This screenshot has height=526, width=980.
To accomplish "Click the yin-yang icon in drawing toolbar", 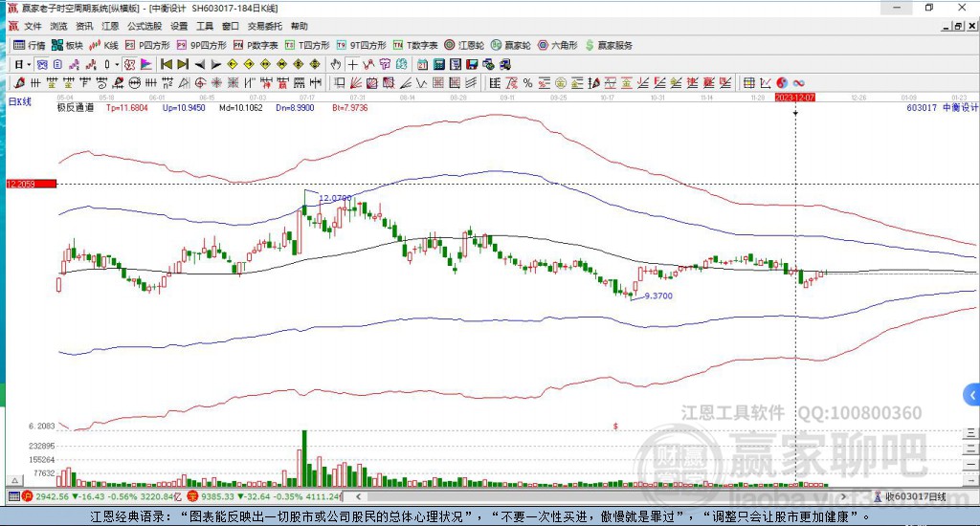I will [781, 83].
